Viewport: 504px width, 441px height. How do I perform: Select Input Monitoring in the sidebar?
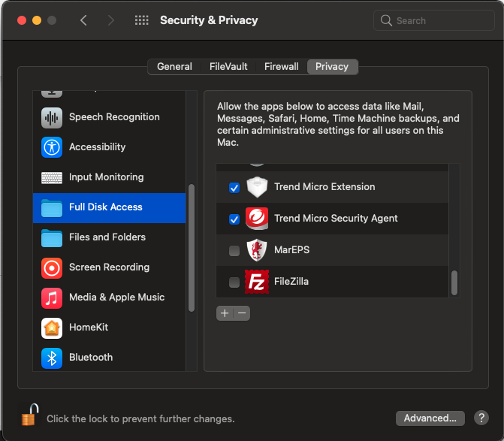click(x=109, y=177)
